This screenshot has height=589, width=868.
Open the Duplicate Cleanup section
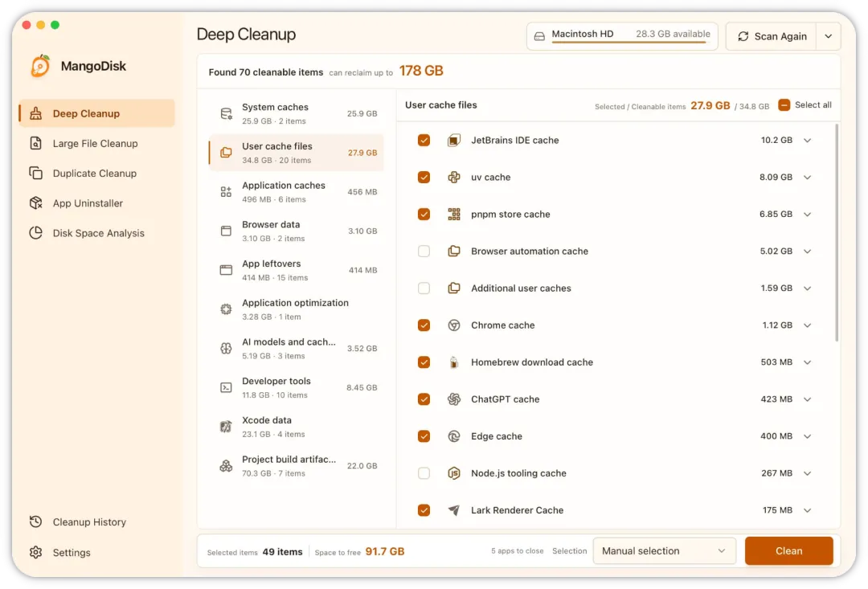[97, 174]
